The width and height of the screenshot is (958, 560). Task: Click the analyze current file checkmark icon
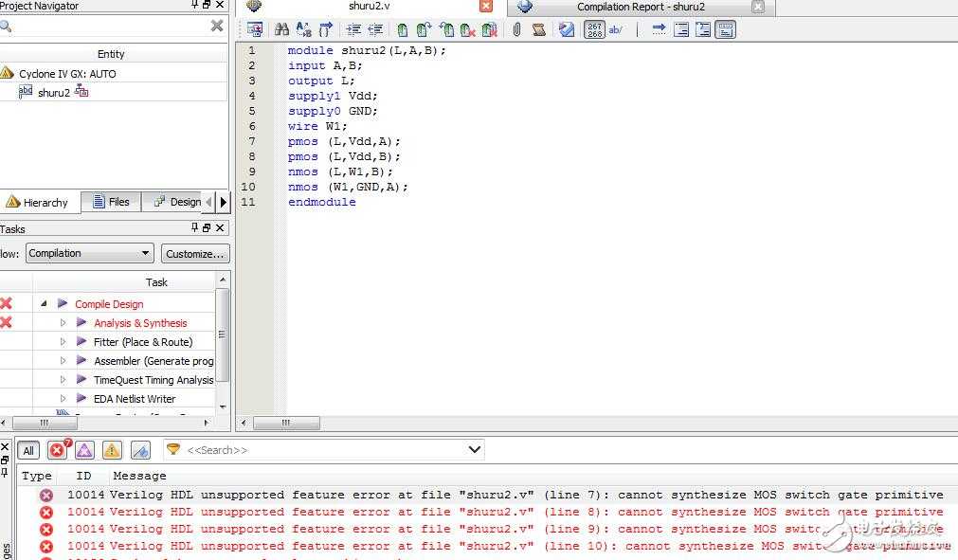(567, 29)
